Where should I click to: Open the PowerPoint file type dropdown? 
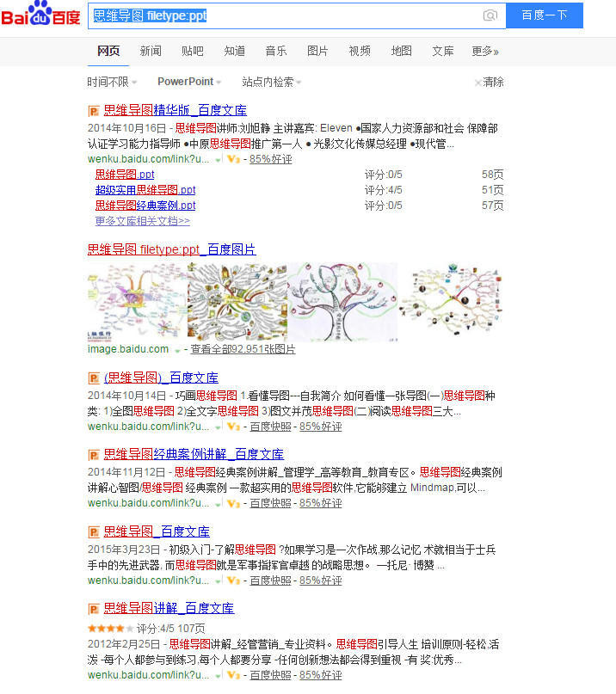[x=189, y=82]
